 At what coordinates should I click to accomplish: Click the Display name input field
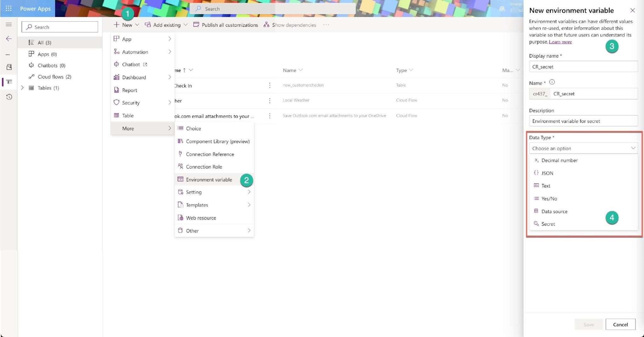tap(583, 67)
